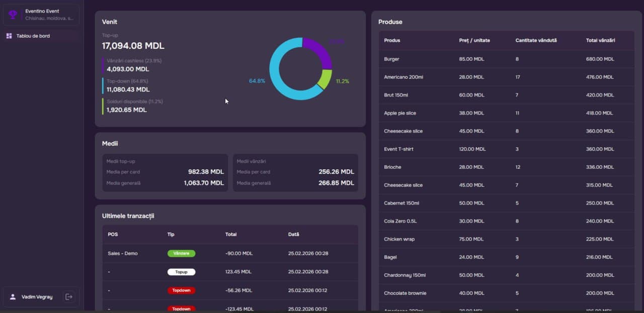Click the white Topup badge
Viewport: 644px width, 313px height.
[181, 272]
